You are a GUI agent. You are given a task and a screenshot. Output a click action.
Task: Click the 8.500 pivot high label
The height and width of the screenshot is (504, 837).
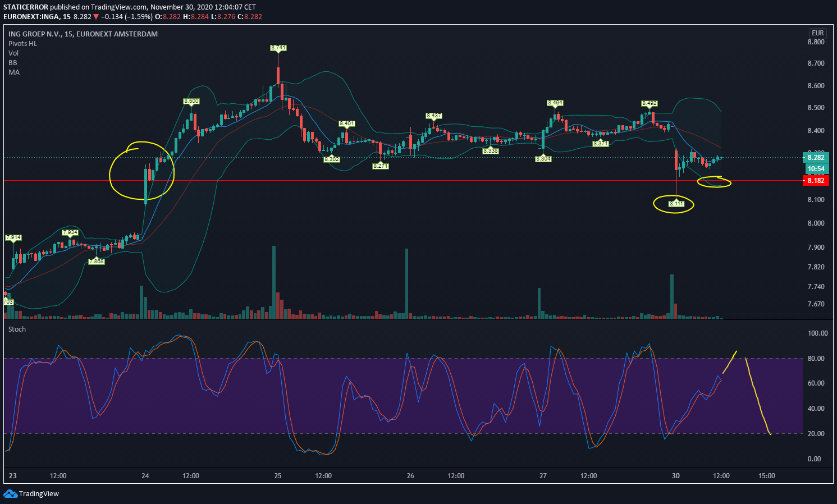coord(191,102)
